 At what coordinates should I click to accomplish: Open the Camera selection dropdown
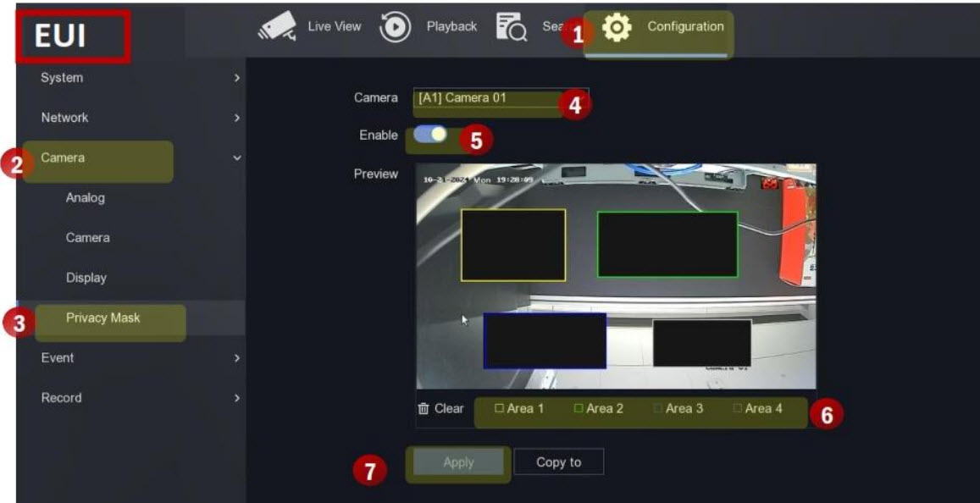click(501, 99)
